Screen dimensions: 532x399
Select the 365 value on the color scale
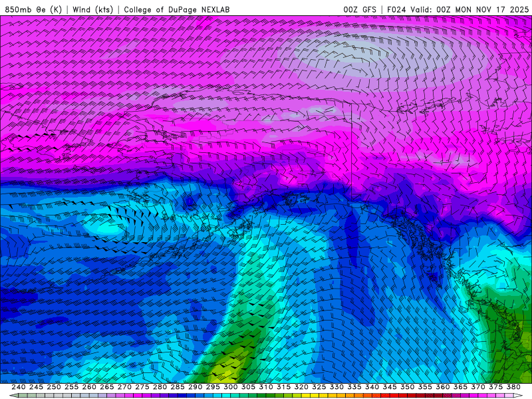(460, 387)
